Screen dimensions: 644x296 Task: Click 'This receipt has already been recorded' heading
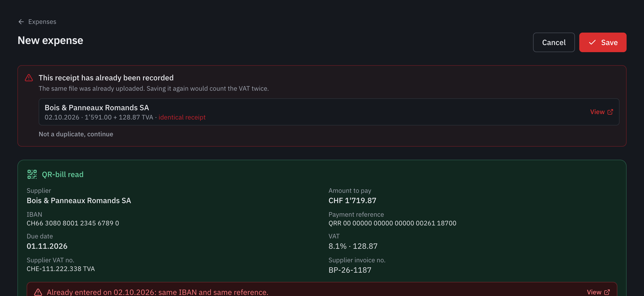(x=106, y=78)
